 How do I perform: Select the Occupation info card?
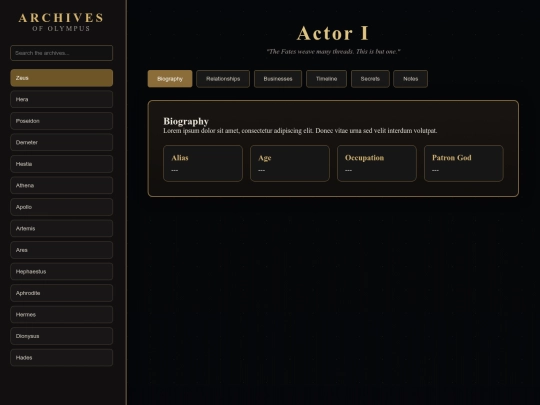tap(377, 163)
